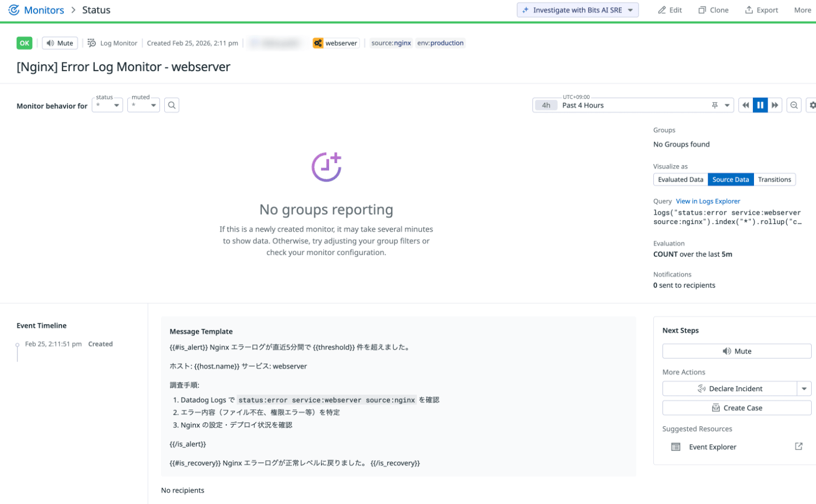Export the monitor

click(x=761, y=10)
